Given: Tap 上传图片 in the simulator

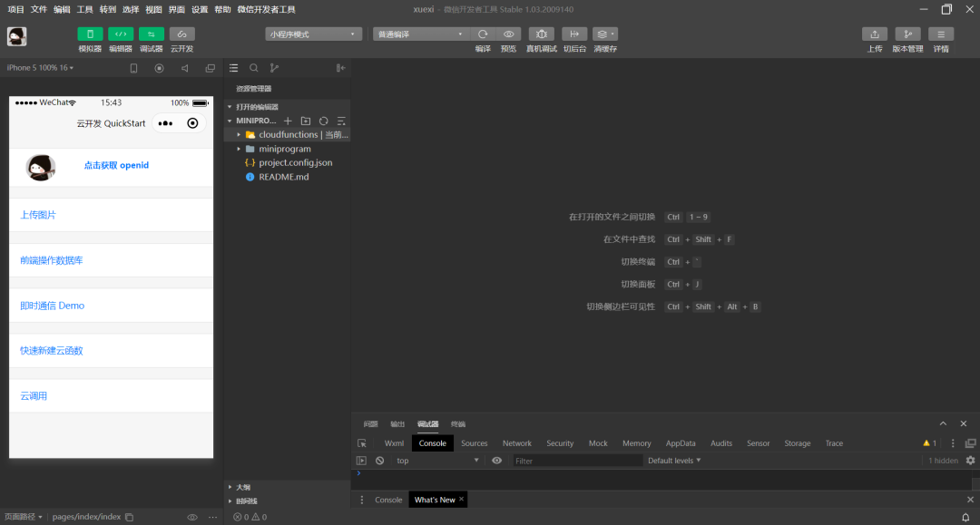Looking at the screenshot, I should point(38,215).
